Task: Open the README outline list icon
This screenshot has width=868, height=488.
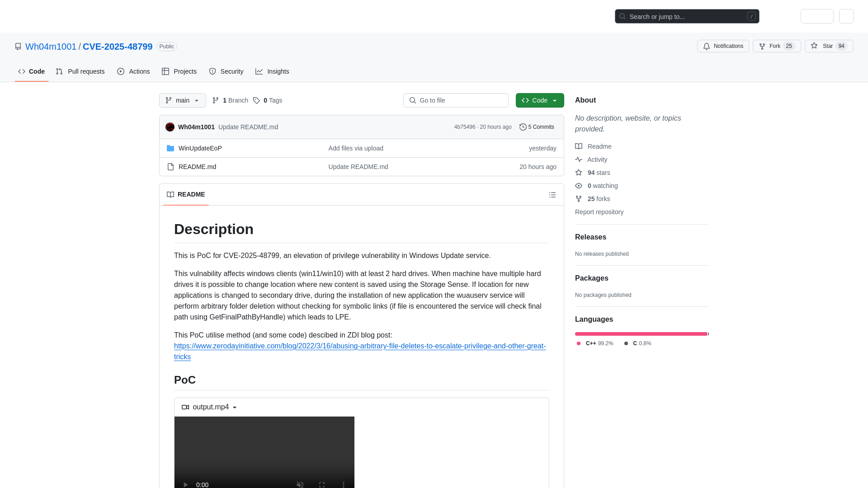Action: tap(552, 195)
